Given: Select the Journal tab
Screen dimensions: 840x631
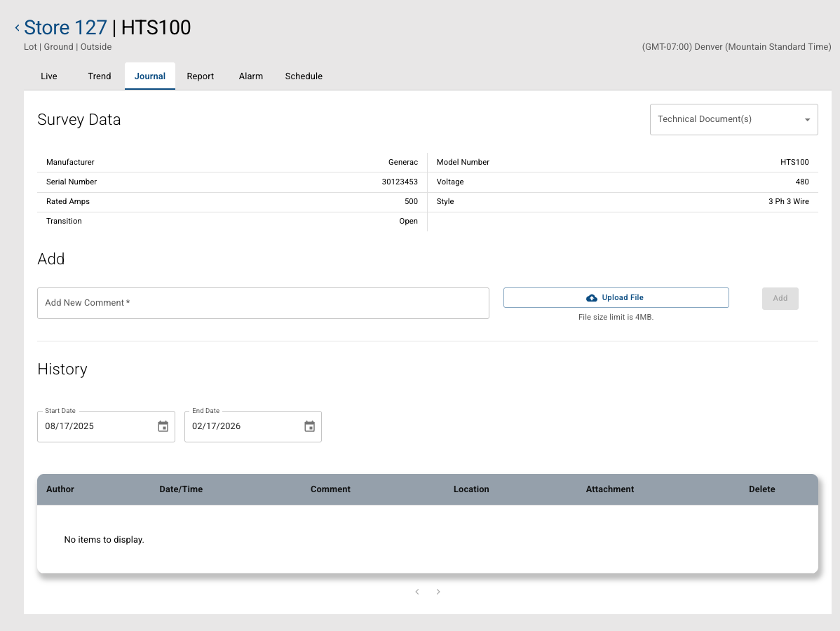Looking at the screenshot, I should pyautogui.click(x=150, y=76).
